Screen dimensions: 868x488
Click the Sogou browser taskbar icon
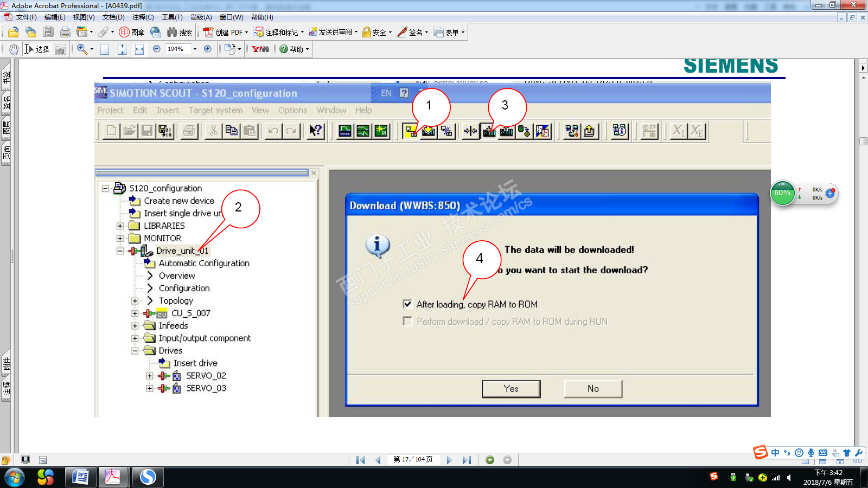148,478
